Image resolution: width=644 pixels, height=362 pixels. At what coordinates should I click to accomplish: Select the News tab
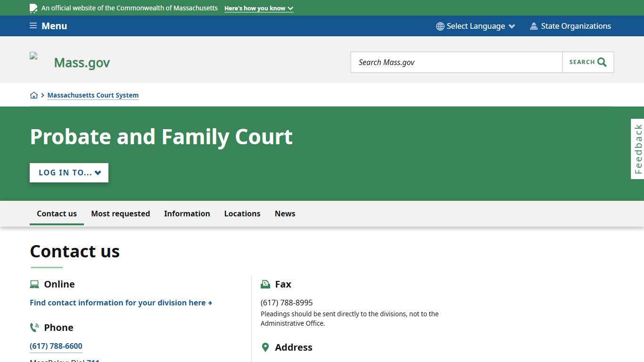[x=285, y=214]
